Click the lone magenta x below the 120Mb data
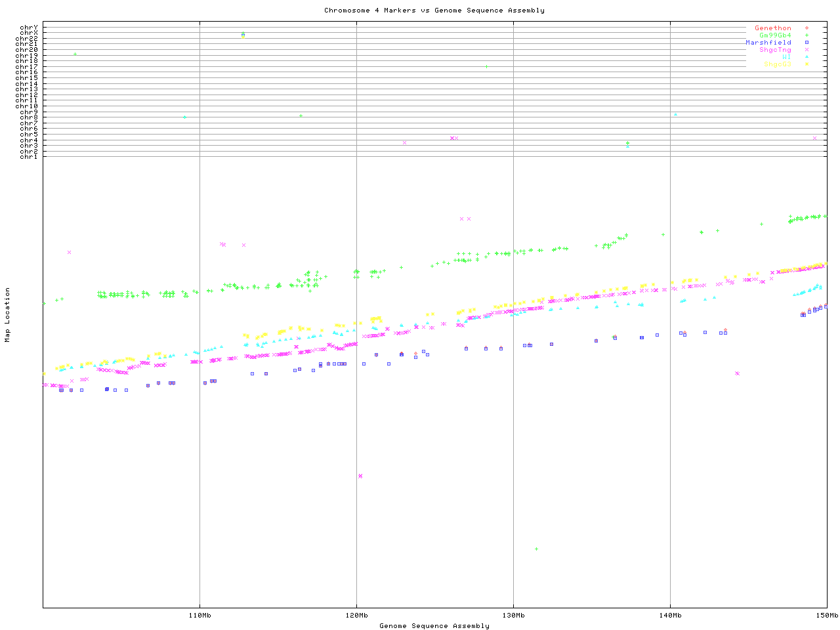840x630 pixels. (x=360, y=476)
